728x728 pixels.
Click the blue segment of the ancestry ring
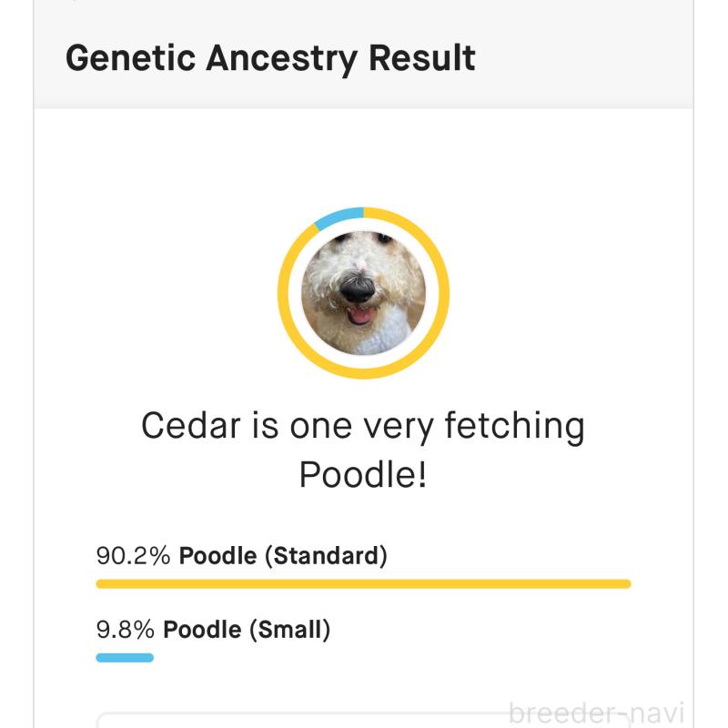[338, 217]
